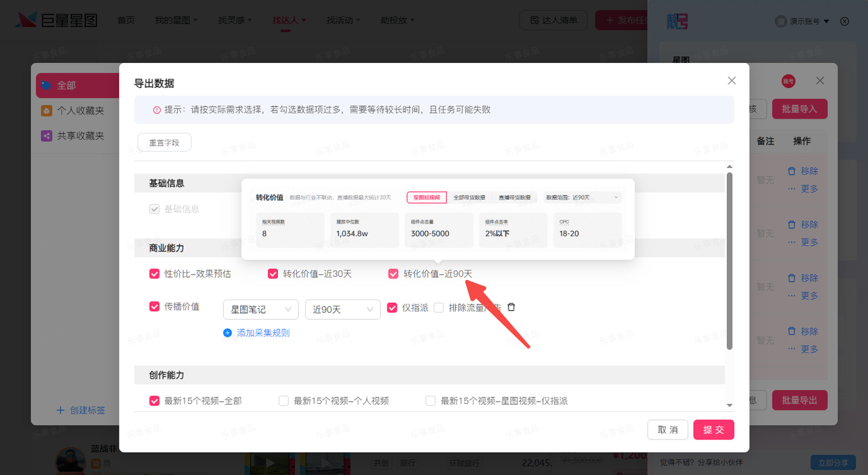This screenshot has height=475, width=868.
Task: Toggle the 转化价值-近30天 checkbox
Action: [x=273, y=274]
